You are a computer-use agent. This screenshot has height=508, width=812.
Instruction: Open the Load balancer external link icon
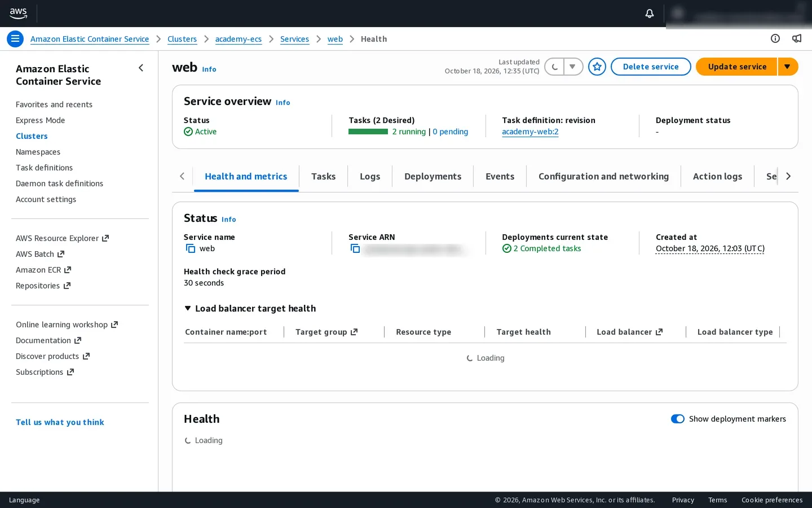[x=659, y=332]
